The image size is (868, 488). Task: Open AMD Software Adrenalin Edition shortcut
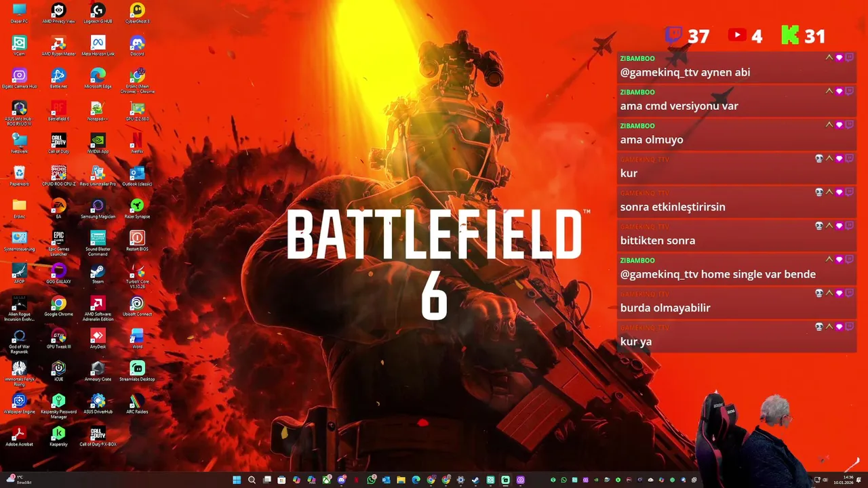tap(98, 308)
